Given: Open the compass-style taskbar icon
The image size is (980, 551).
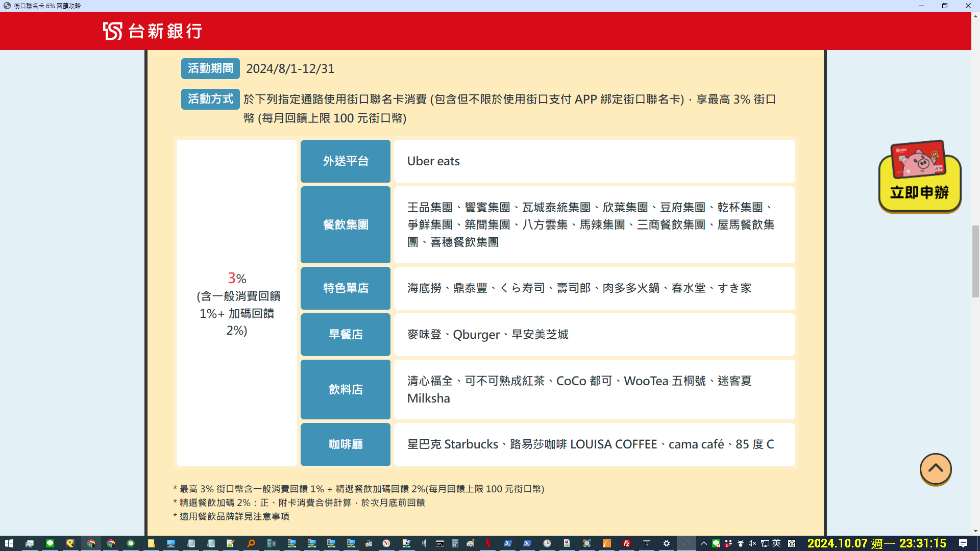Looking at the screenshot, I should coord(386,543).
